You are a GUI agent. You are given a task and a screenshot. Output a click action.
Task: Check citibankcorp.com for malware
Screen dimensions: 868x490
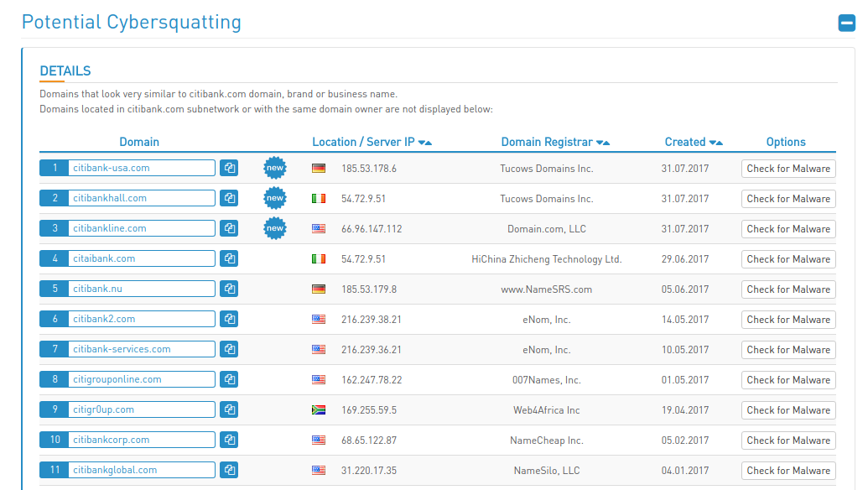[788, 440]
